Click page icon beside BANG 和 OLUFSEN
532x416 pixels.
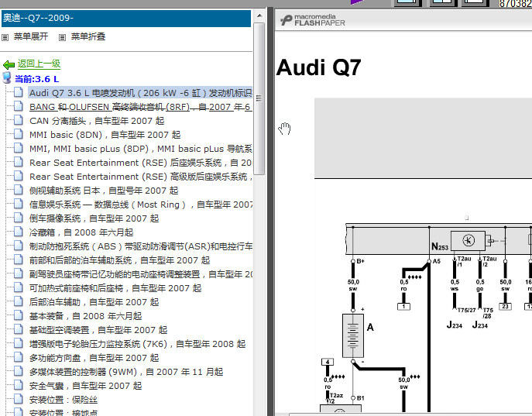[19, 106]
